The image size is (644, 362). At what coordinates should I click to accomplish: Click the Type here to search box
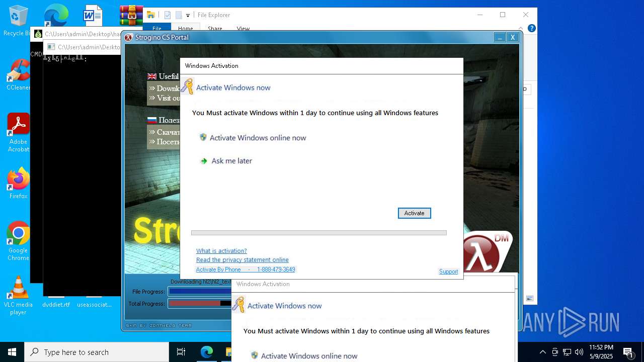97,352
